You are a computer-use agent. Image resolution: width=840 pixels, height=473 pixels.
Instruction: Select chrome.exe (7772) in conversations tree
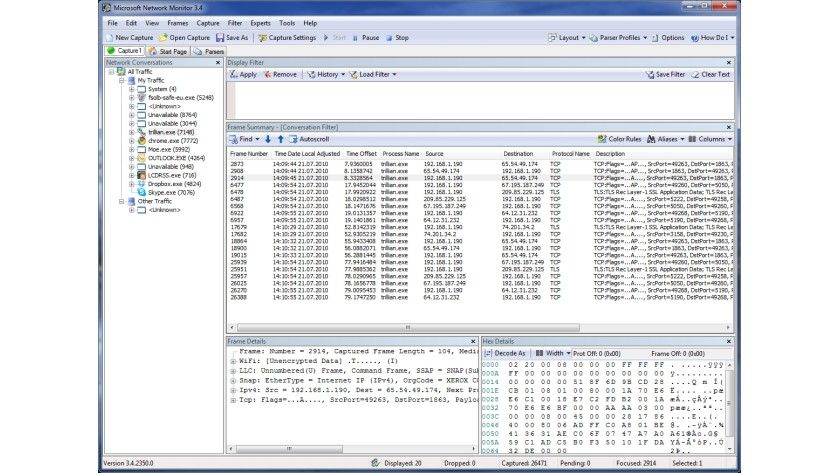[172, 140]
